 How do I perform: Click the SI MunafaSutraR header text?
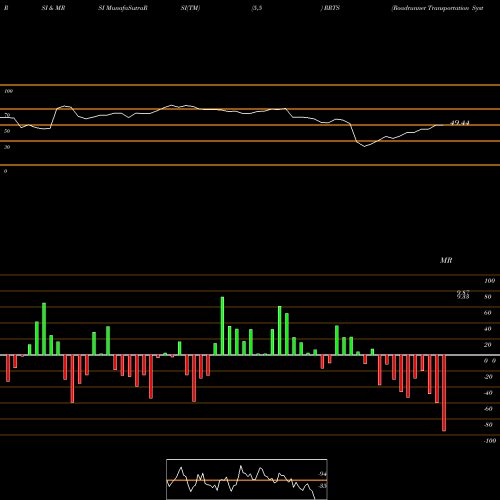(x=123, y=8)
